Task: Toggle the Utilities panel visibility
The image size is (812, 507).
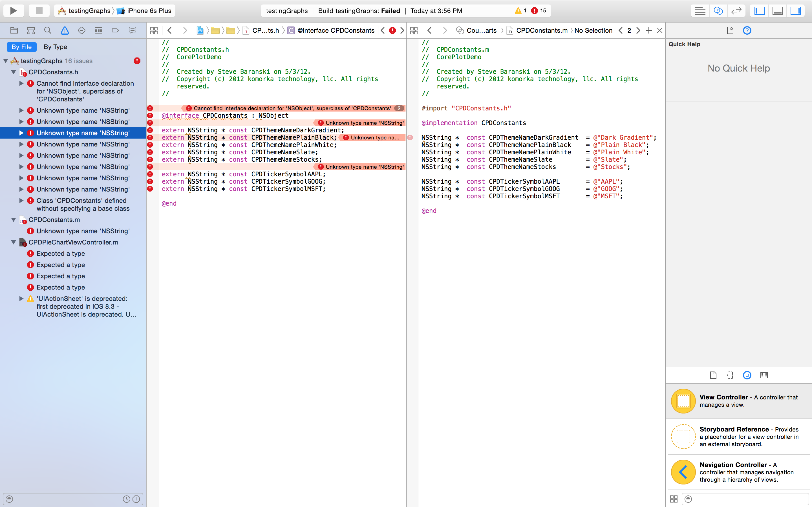Action: point(796,11)
